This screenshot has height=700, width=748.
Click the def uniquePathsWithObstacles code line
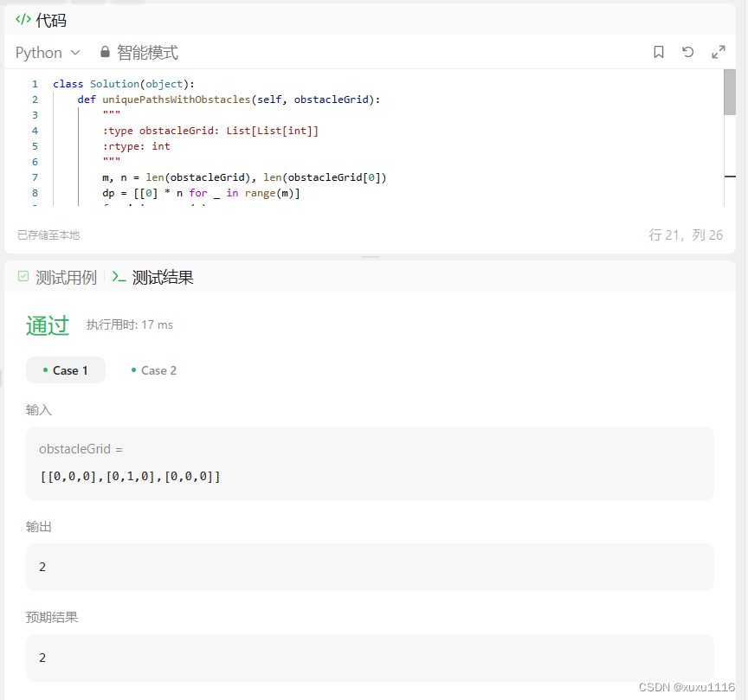pos(229,100)
